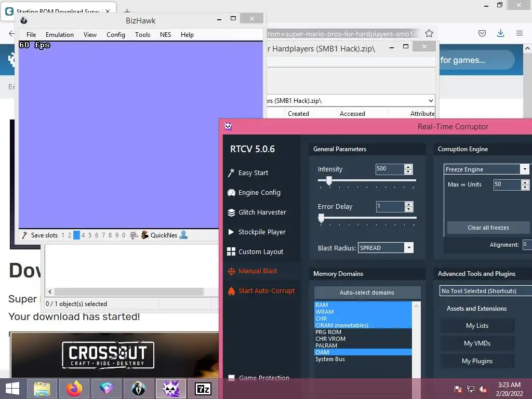Screen dimensions: 532x399
Task: Open My Lists button
Action: pos(477,326)
